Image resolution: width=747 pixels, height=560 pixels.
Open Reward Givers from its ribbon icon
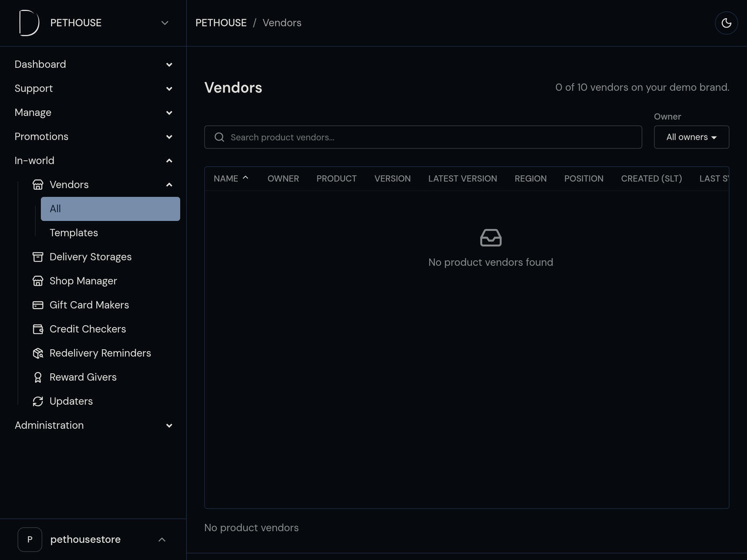point(38,377)
